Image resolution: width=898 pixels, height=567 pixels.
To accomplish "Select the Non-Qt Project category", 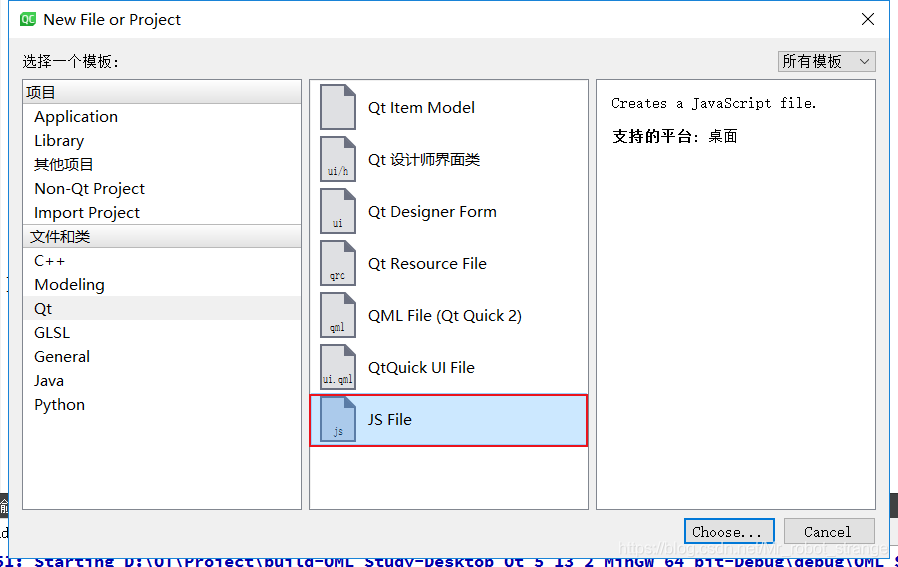I will point(162,188).
